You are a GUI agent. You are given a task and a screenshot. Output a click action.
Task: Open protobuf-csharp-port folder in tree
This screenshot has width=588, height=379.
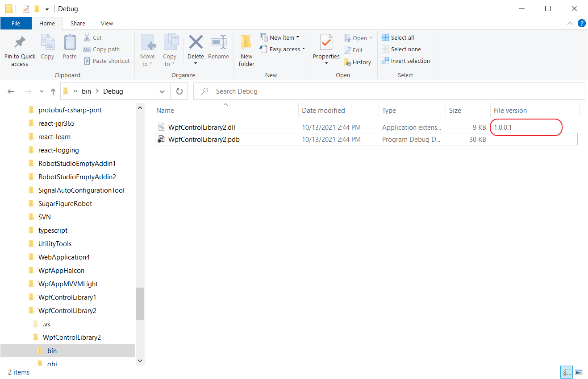point(70,110)
